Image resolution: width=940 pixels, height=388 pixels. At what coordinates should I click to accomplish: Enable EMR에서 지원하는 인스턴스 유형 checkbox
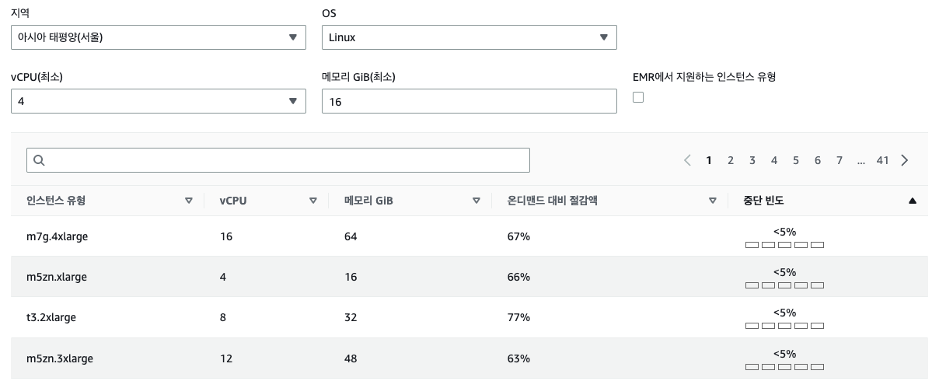click(638, 97)
